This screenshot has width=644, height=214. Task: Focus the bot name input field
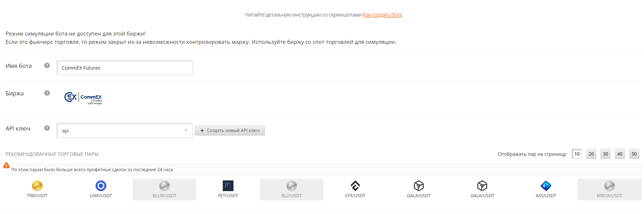(x=125, y=68)
